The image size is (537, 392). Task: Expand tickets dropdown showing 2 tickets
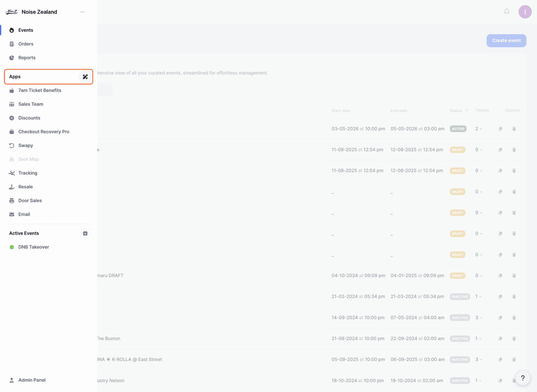click(479, 129)
